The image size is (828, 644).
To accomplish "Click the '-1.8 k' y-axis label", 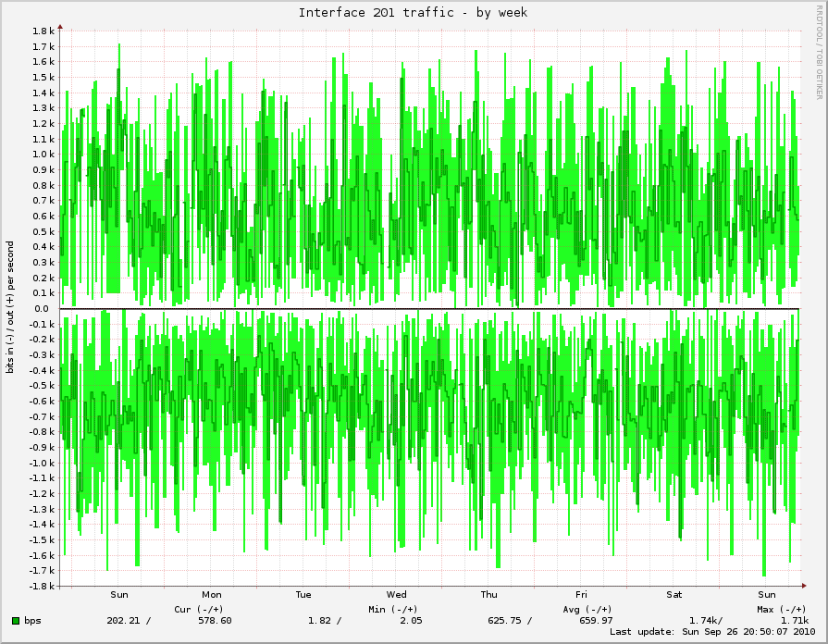I will pos(42,587).
